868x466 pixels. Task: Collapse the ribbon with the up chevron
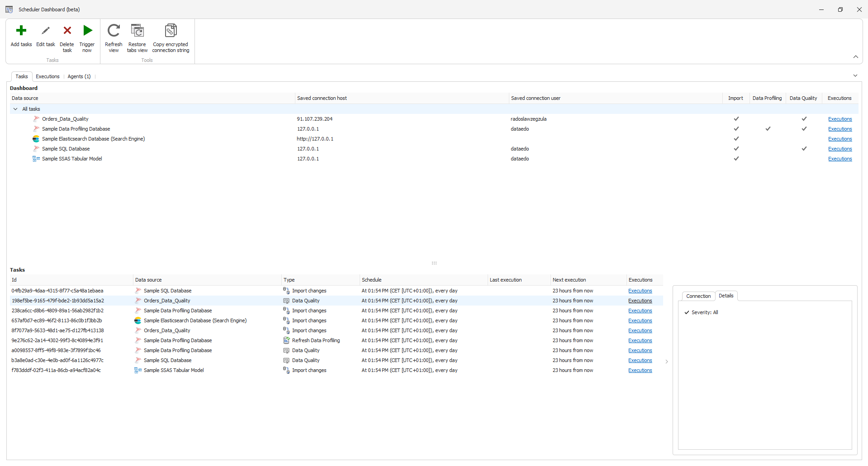[856, 56]
